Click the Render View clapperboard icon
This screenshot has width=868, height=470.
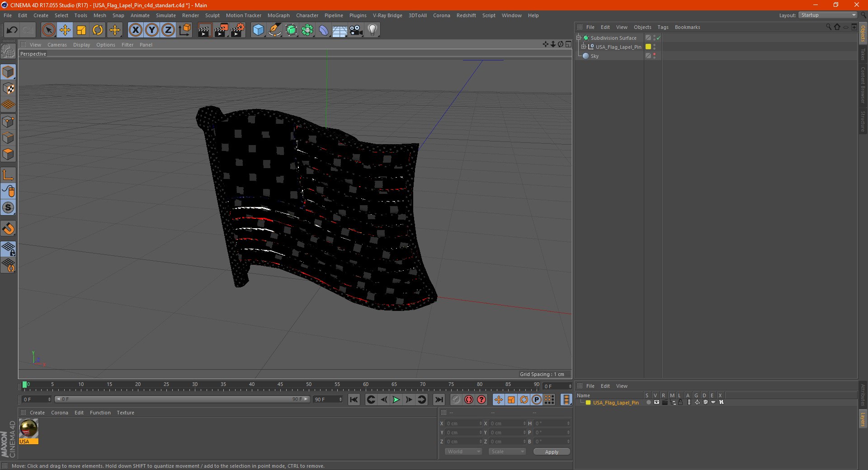tap(204, 30)
